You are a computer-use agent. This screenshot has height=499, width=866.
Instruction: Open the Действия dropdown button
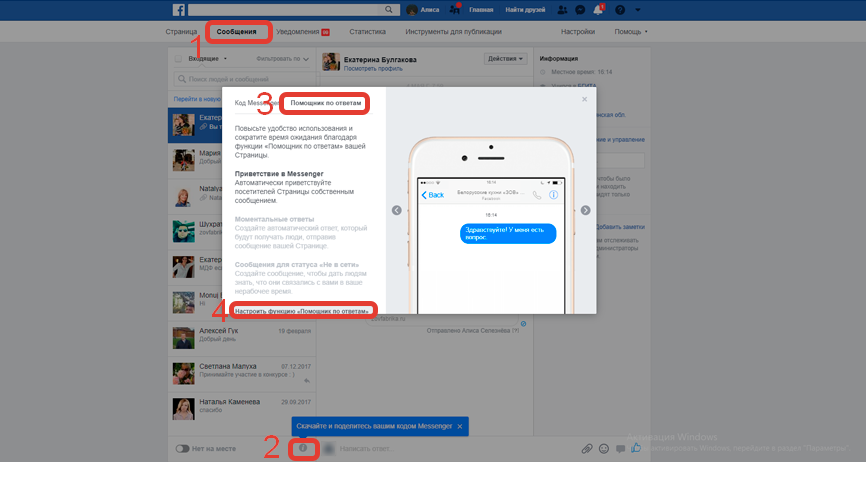point(505,59)
